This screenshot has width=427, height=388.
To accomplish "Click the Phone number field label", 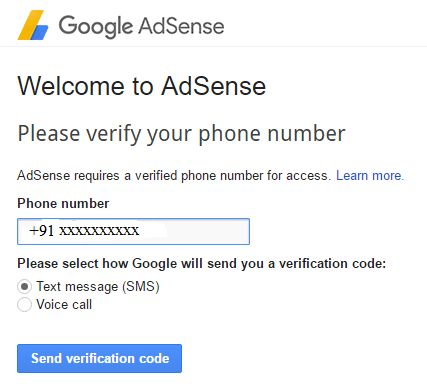I will (63, 203).
